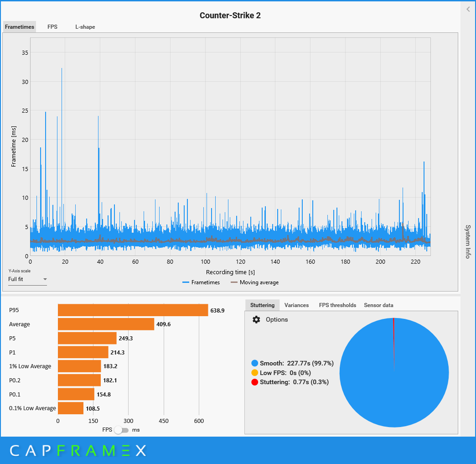Screen dimensions: 476x464
Task: Click the value 183.2
Action: click(110, 366)
